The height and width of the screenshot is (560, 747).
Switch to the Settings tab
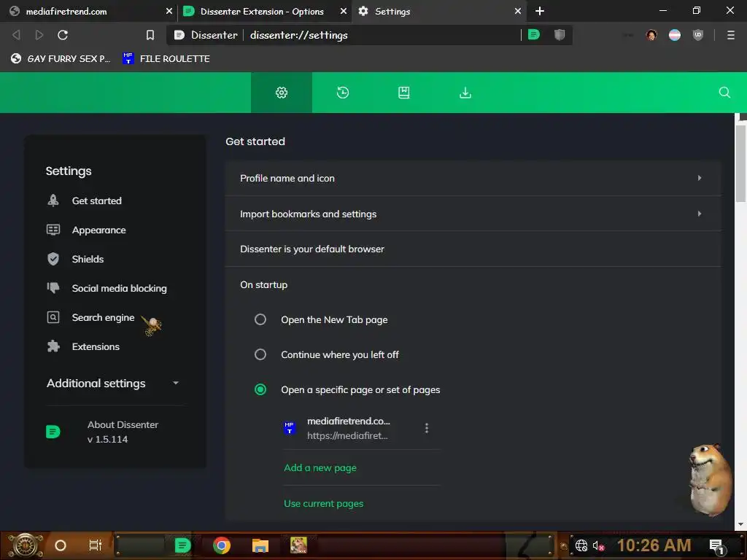tap(438, 11)
